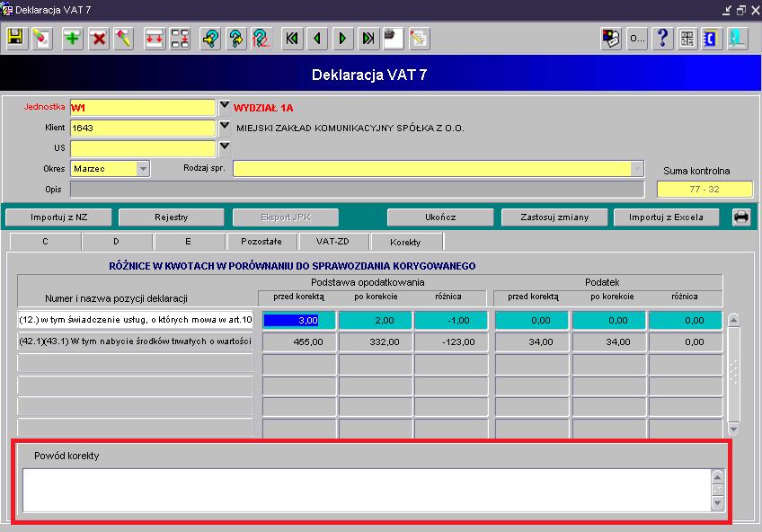
Task: Open help with the question mark icon
Action: (662, 39)
